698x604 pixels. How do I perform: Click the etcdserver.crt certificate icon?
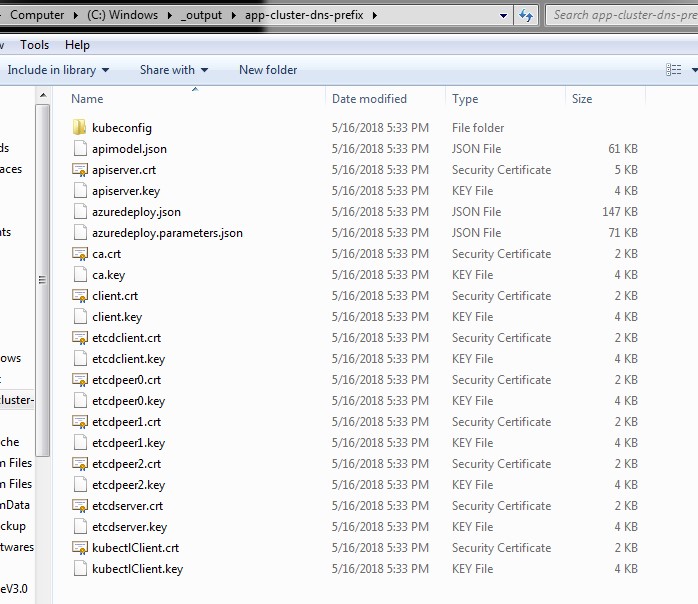point(80,506)
